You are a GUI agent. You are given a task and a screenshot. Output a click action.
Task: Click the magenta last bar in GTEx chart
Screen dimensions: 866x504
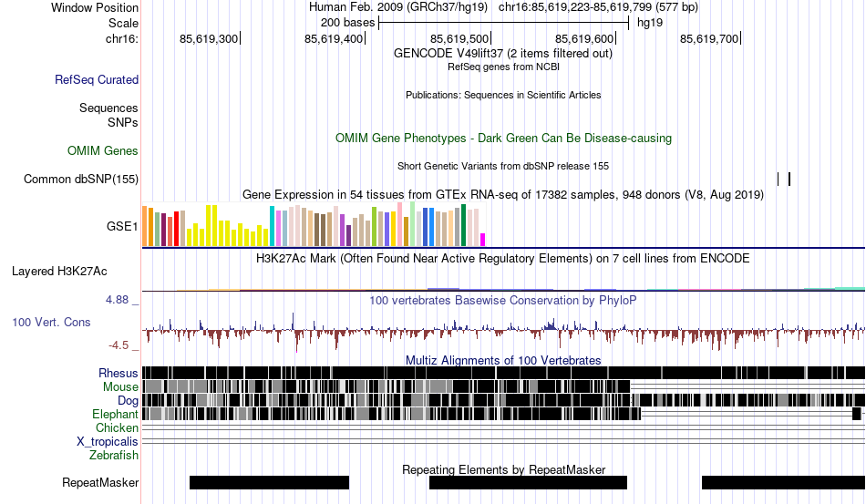tap(483, 240)
